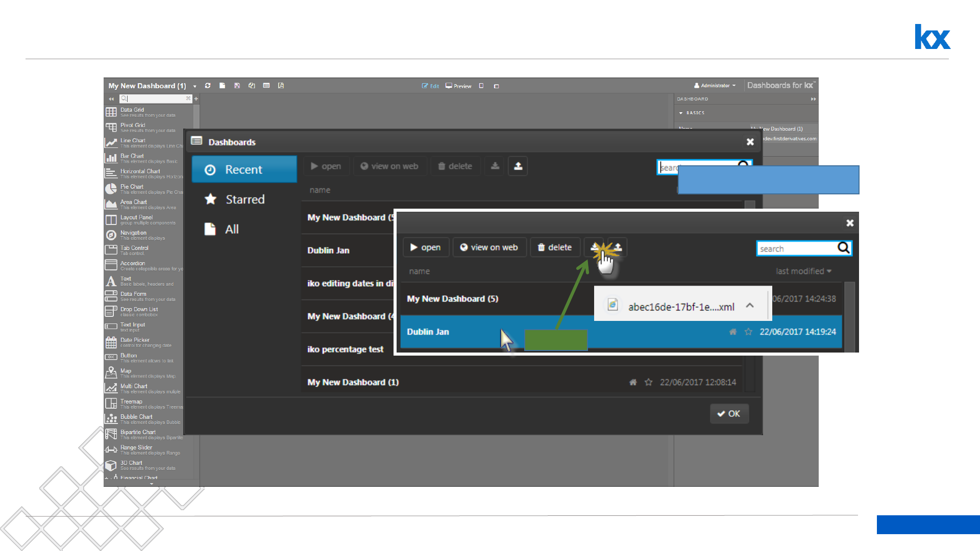Click the export to PDF icon

pyautogui.click(x=281, y=86)
